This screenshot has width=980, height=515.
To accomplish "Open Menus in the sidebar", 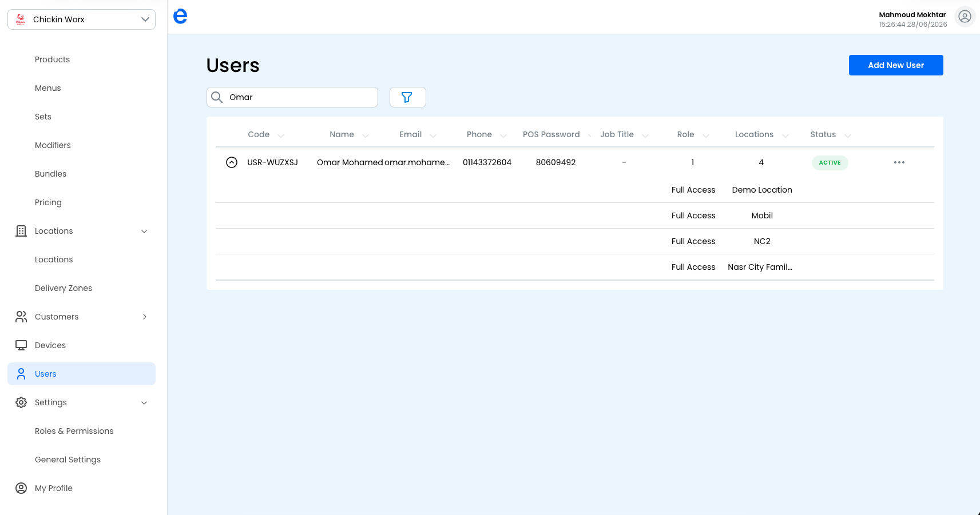I will (47, 88).
